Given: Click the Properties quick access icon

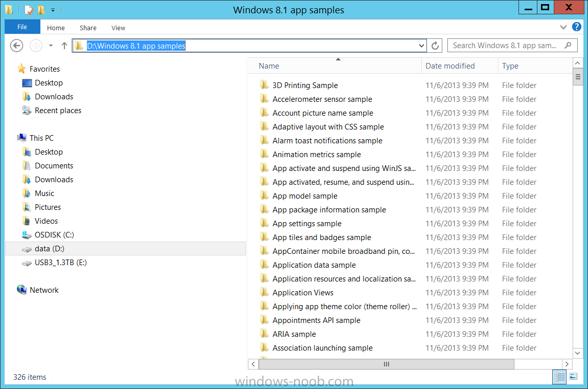Looking at the screenshot, I should pos(29,10).
